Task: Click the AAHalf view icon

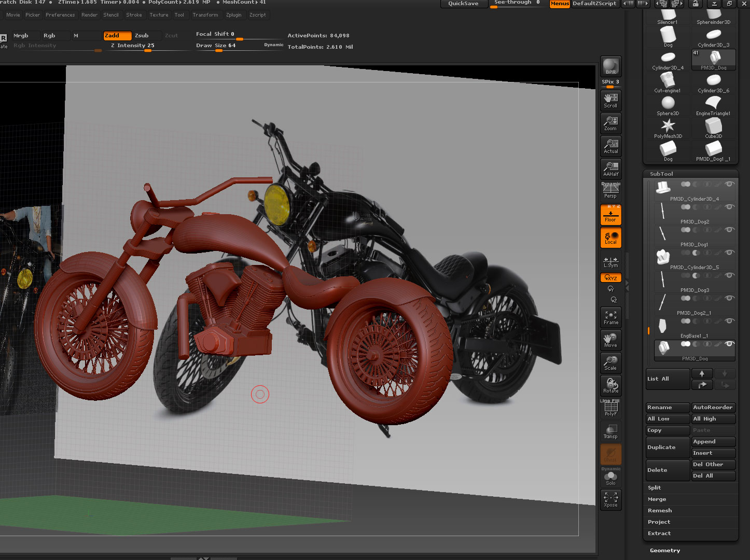Action: pos(610,169)
